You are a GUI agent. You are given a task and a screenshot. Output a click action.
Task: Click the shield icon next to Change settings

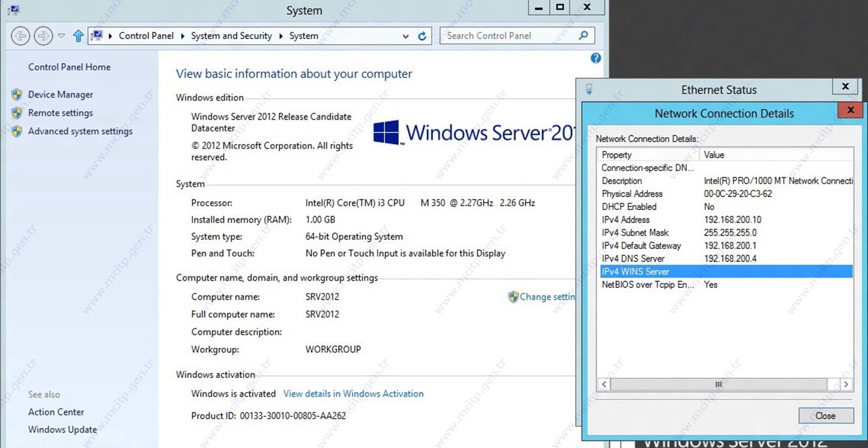click(513, 297)
